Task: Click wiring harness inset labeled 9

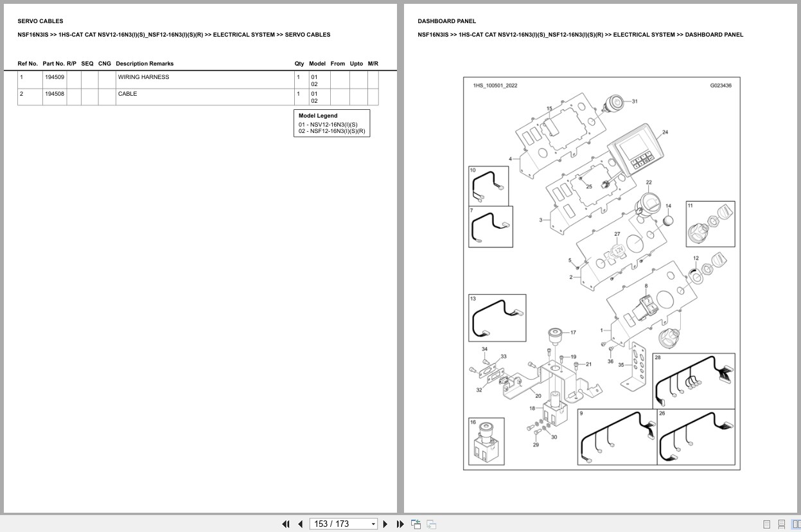Action: (x=617, y=437)
